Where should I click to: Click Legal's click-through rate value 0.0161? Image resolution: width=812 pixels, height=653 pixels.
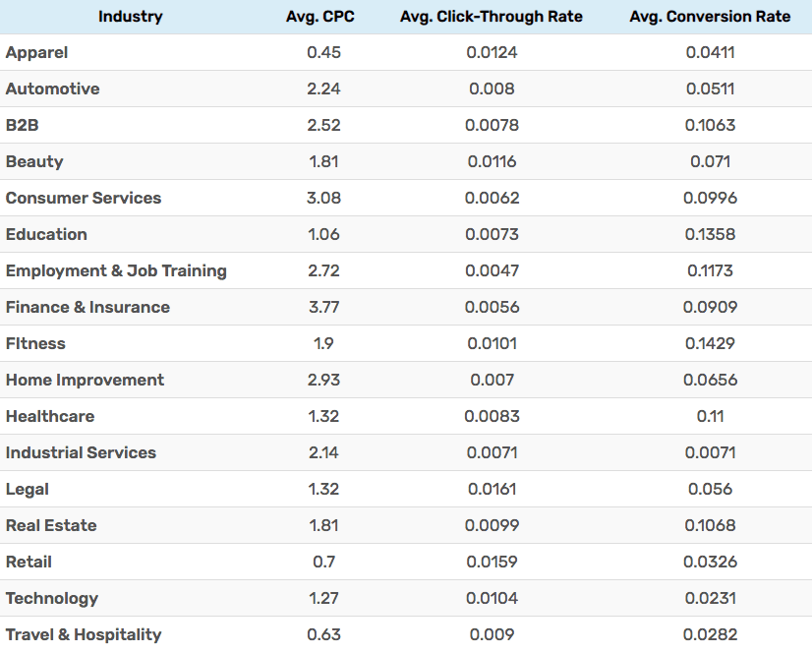coord(492,489)
